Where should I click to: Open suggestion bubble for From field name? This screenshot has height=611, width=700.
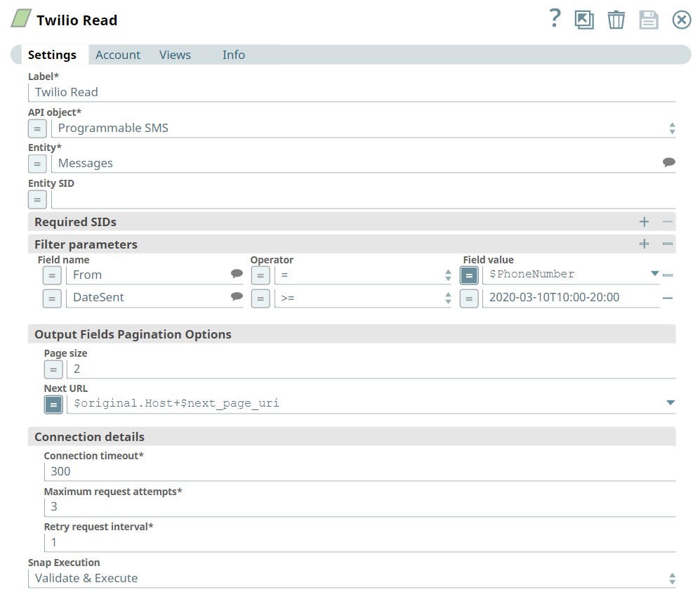click(x=237, y=273)
